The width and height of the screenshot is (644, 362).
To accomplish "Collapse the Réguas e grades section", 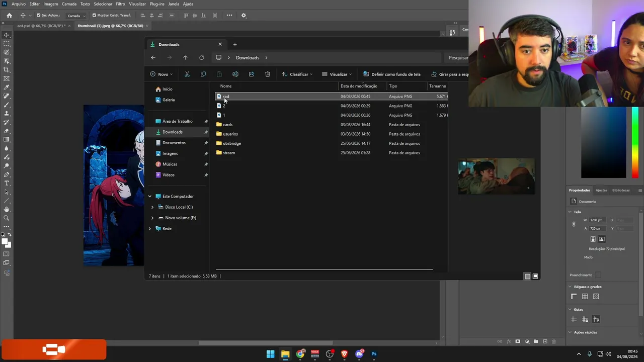I will coord(570,287).
